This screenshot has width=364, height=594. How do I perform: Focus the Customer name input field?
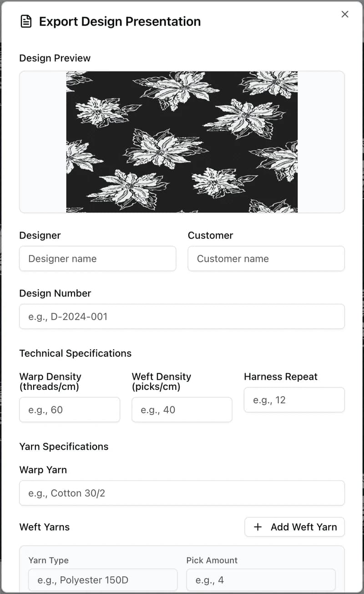click(x=266, y=259)
